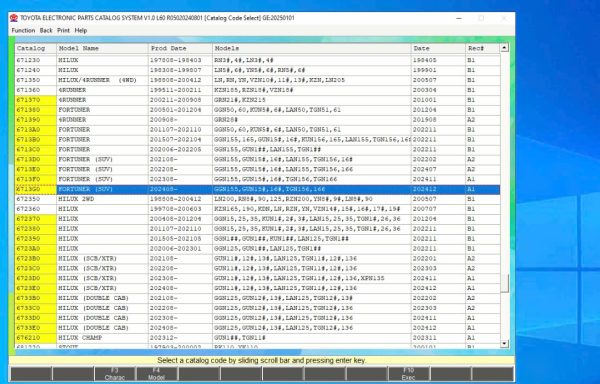Click the Prod Date column header
The image size is (600, 384).
(180, 49)
